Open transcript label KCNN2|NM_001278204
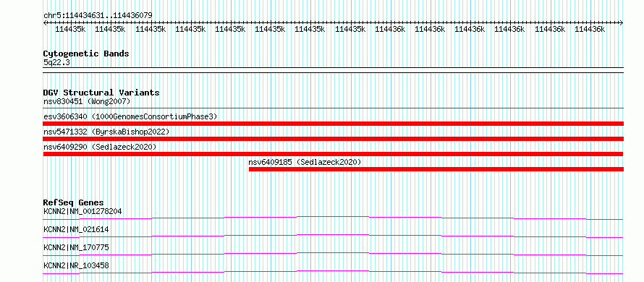The width and height of the screenshot is (644, 282). click(82, 211)
